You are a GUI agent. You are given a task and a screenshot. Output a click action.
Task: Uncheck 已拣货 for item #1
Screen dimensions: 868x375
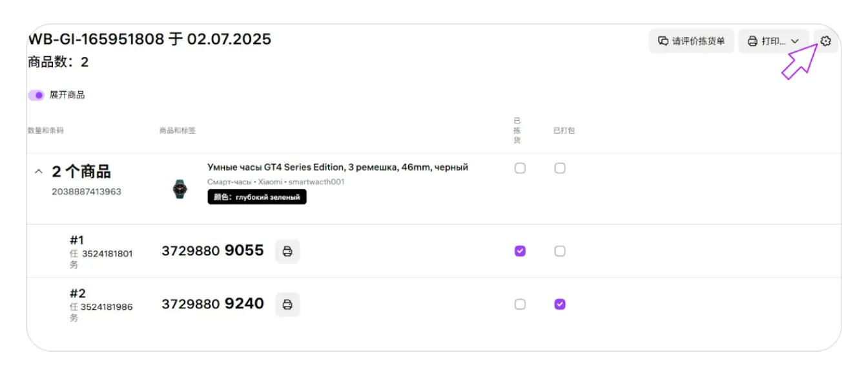point(520,251)
